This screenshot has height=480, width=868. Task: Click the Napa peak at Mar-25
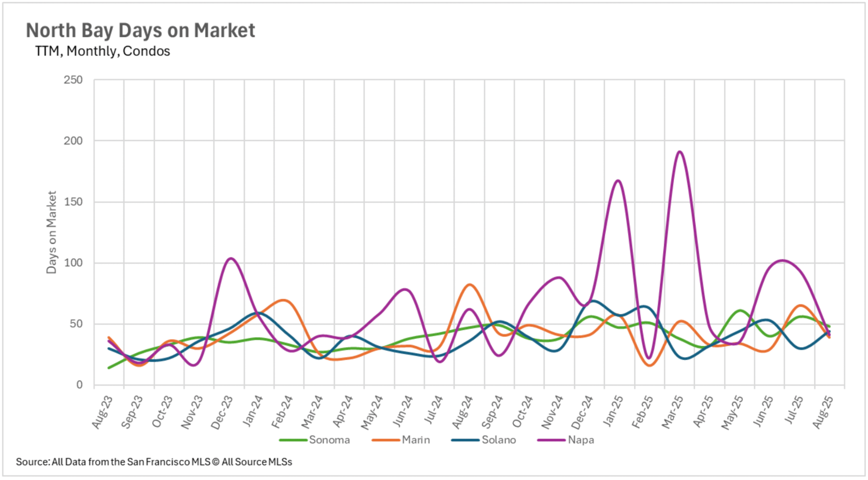[x=679, y=152]
